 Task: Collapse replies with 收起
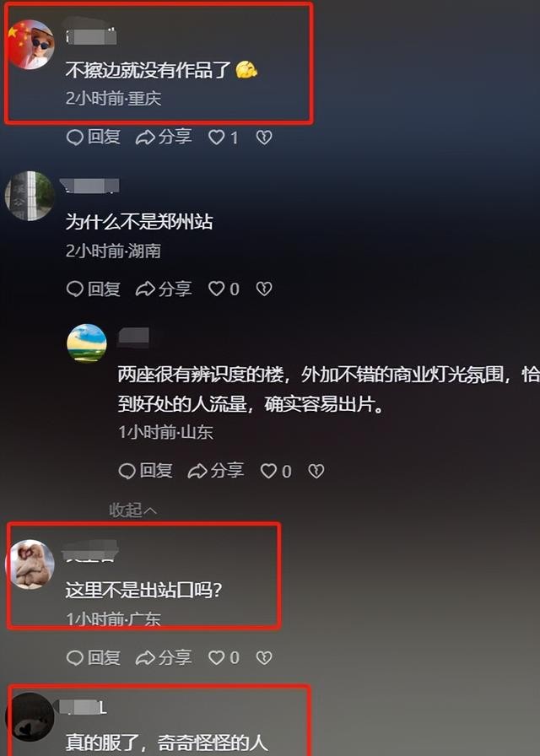point(133,510)
